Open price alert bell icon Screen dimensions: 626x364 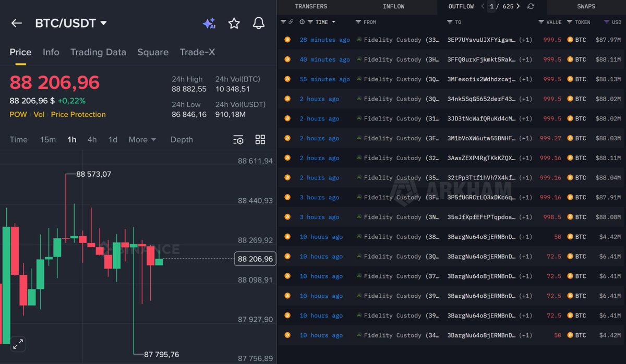[x=259, y=23]
